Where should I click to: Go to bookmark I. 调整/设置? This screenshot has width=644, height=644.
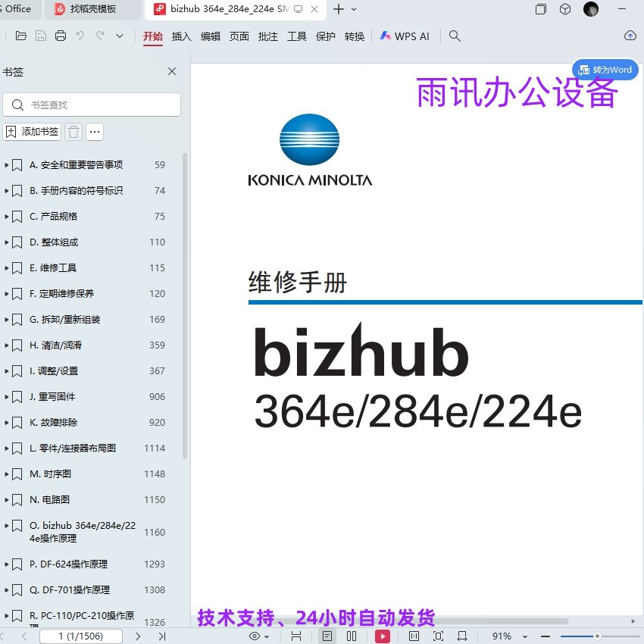54,371
